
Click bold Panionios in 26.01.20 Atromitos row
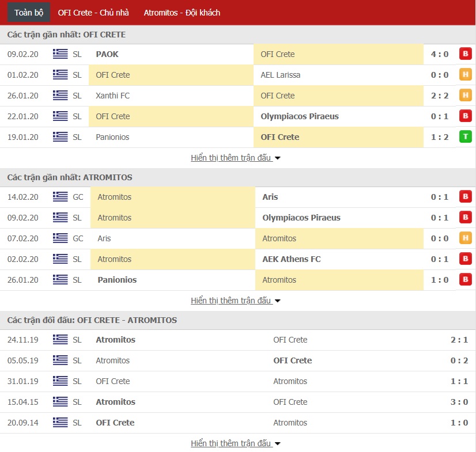tap(117, 280)
